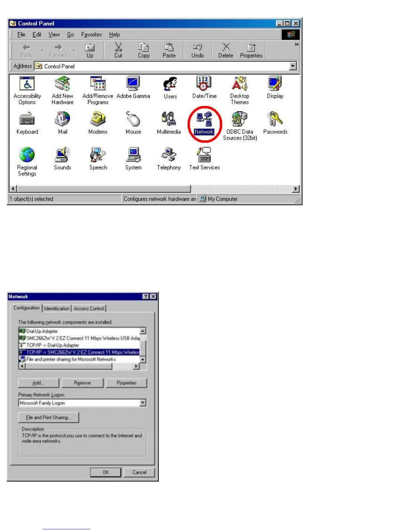Click the components list scroll up arrow
The width and height of the screenshot is (411, 532).
click(143, 331)
